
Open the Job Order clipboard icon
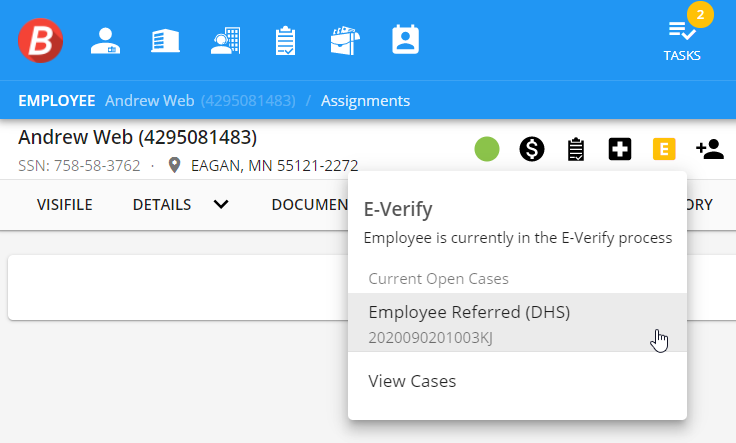point(285,41)
